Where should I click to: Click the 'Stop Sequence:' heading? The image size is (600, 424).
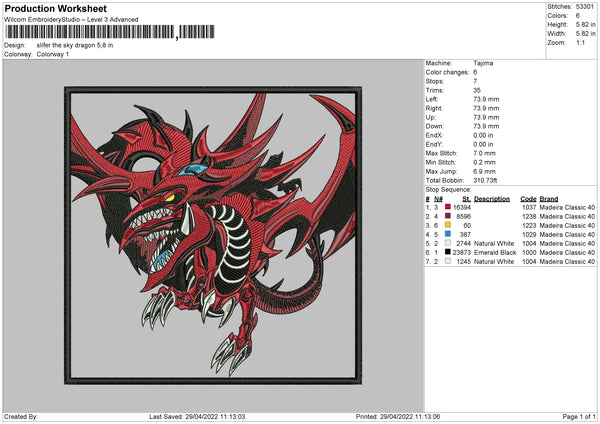448,190
